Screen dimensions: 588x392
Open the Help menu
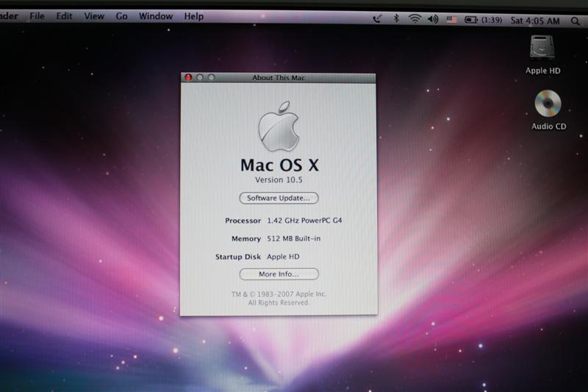[x=193, y=16]
